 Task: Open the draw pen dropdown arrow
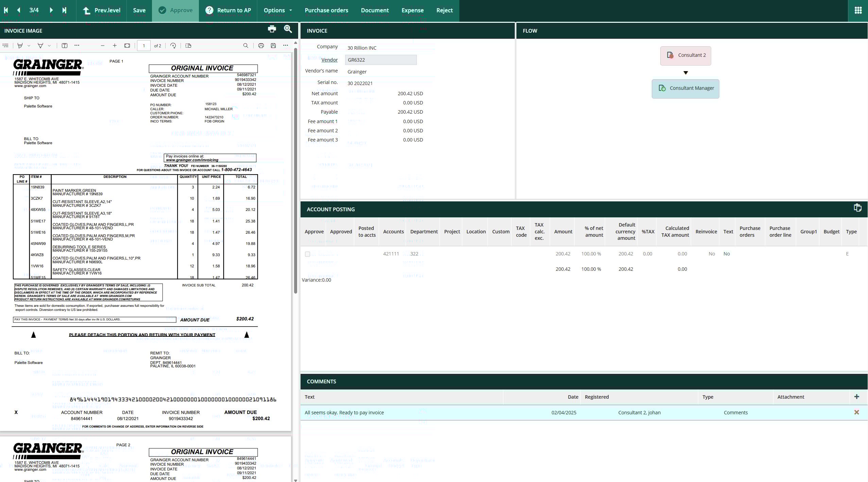click(49, 46)
